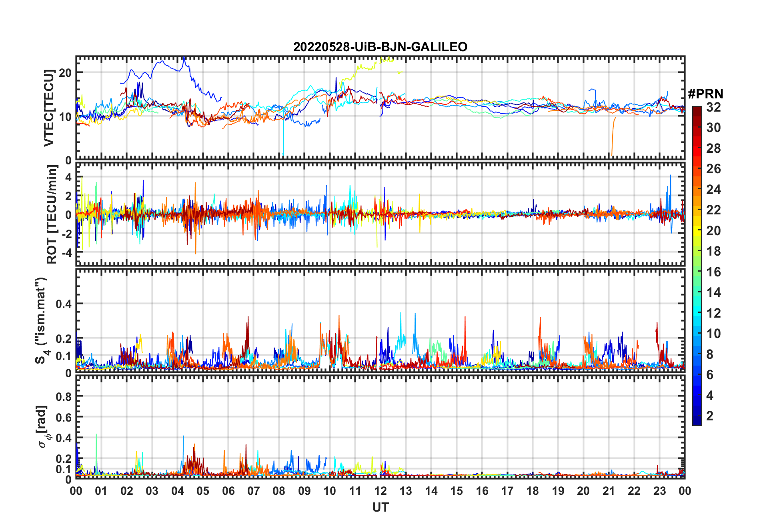
Task: Click the PRN color scale bar
Action: (x=697, y=266)
